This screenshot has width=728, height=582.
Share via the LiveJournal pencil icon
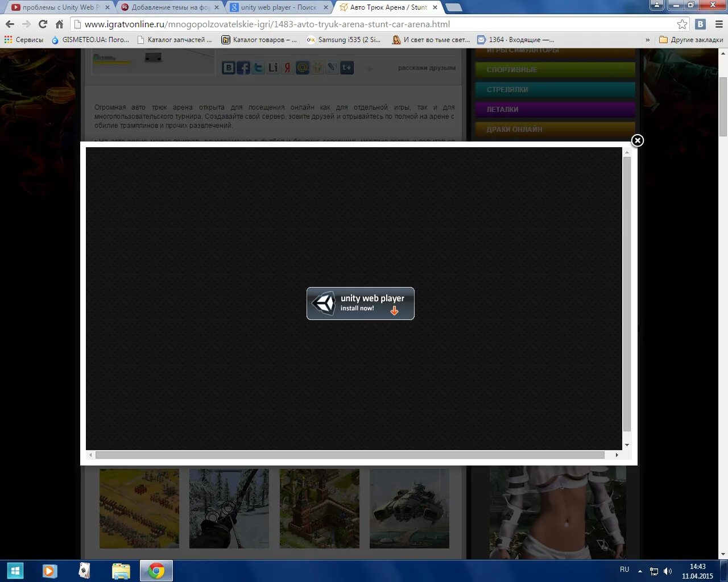pyautogui.click(x=332, y=68)
